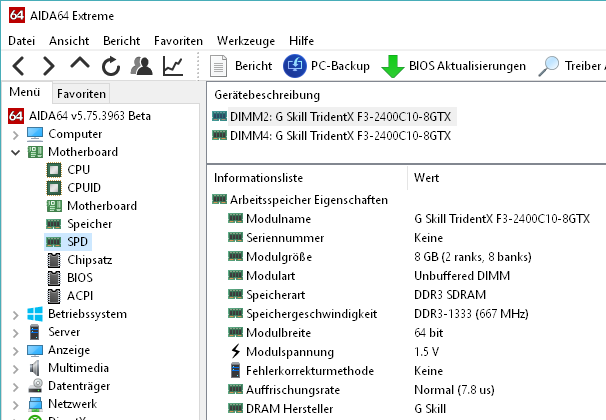The width and height of the screenshot is (606, 420).
Task: Open the Ansicht menu
Action: pyautogui.click(x=69, y=41)
